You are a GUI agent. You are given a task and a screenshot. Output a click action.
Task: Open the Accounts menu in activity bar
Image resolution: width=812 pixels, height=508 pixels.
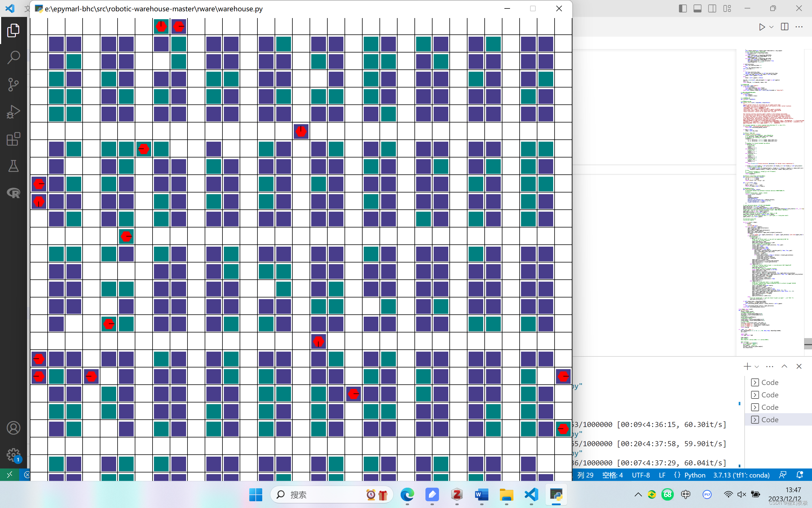pyautogui.click(x=14, y=428)
